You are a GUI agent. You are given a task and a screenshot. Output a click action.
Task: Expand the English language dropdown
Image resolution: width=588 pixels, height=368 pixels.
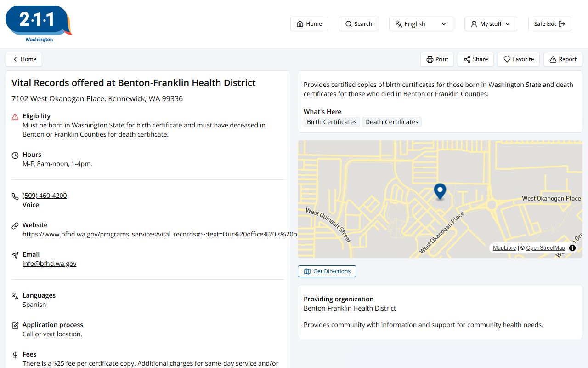pyautogui.click(x=421, y=24)
